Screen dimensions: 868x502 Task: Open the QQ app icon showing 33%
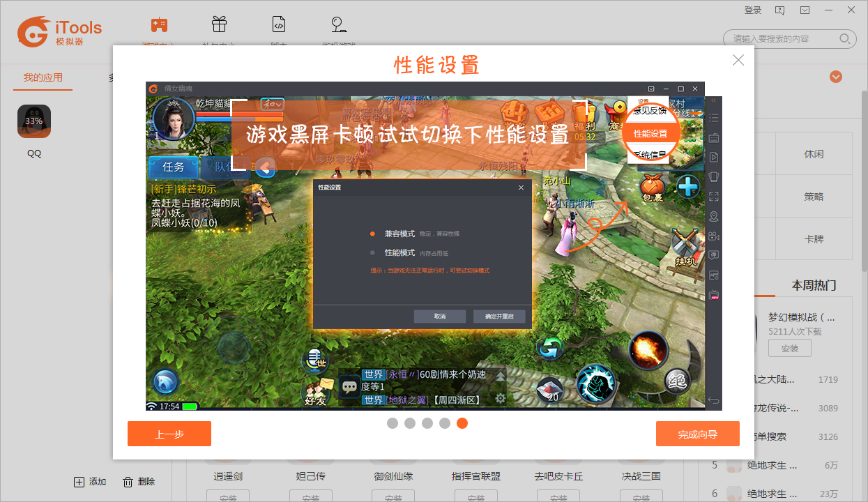(34, 121)
